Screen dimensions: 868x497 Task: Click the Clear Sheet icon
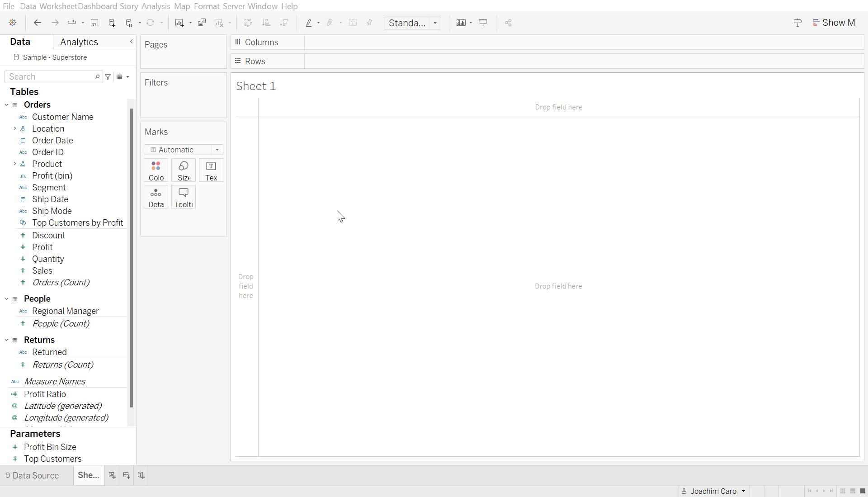pos(219,23)
